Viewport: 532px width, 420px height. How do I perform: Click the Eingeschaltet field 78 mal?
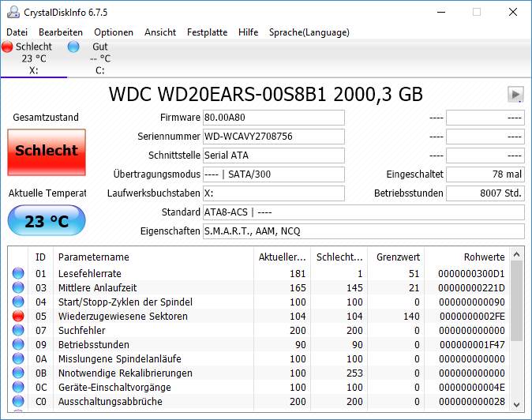(485, 174)
